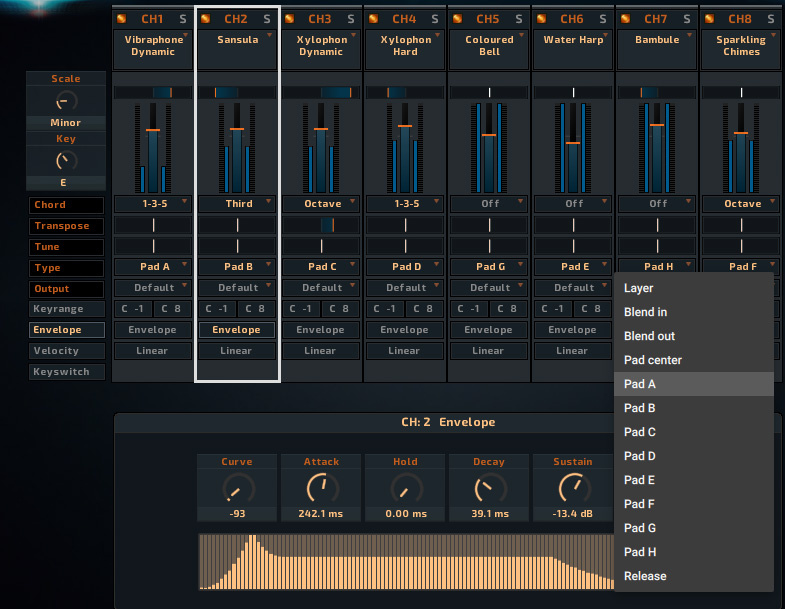This screenshot has height=609, width=785.
Task: Click the Key selector knob
Action: point(66,160)
